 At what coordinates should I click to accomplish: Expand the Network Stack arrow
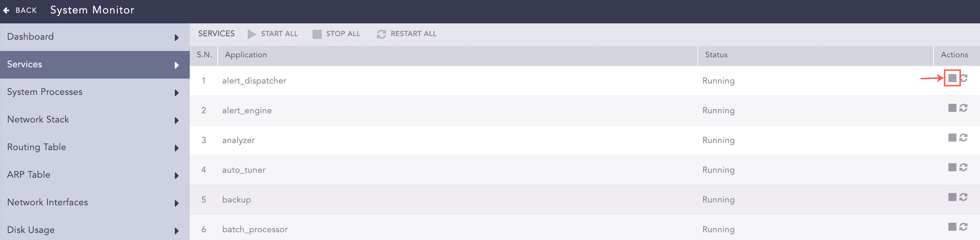(x=177, y=121)
